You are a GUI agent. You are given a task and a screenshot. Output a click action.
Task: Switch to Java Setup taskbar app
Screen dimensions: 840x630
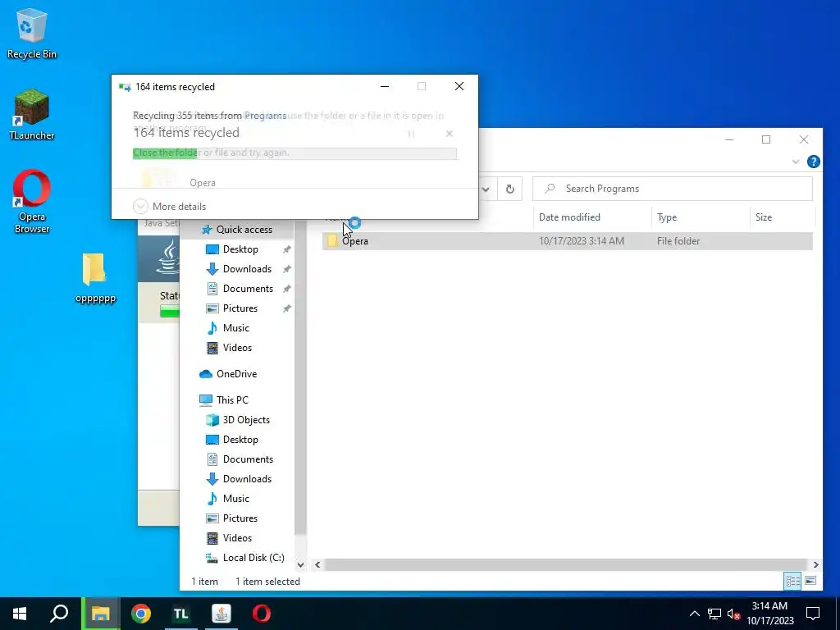pos(221,614)
